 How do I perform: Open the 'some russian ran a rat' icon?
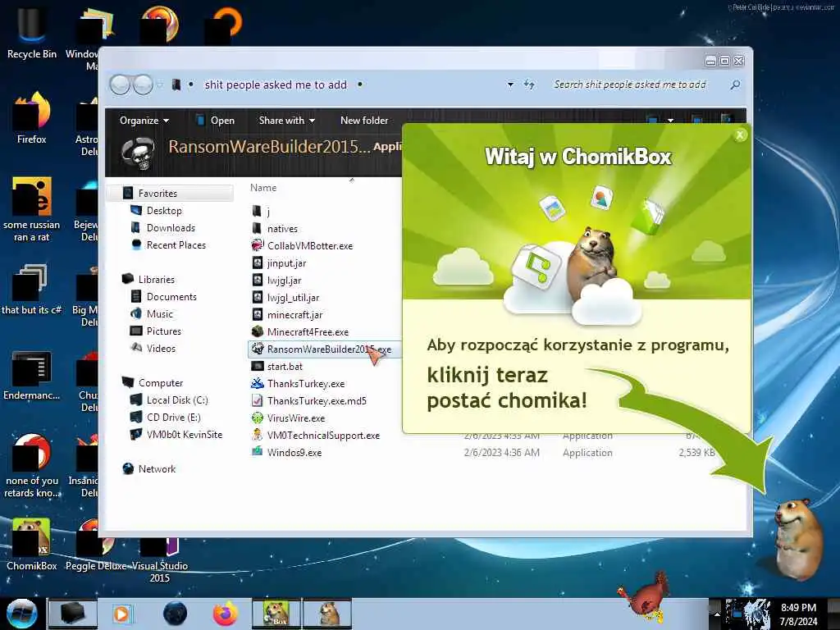click(31, 209)
